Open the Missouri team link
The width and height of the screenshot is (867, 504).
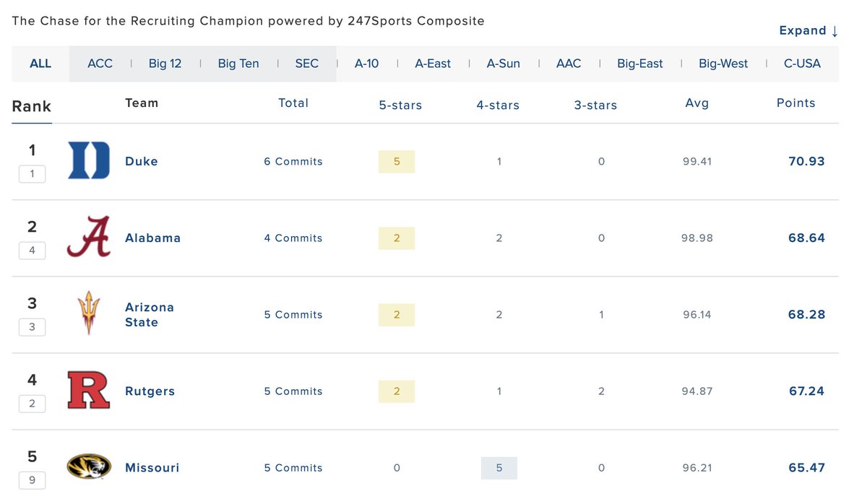click(x=152, y=467)
